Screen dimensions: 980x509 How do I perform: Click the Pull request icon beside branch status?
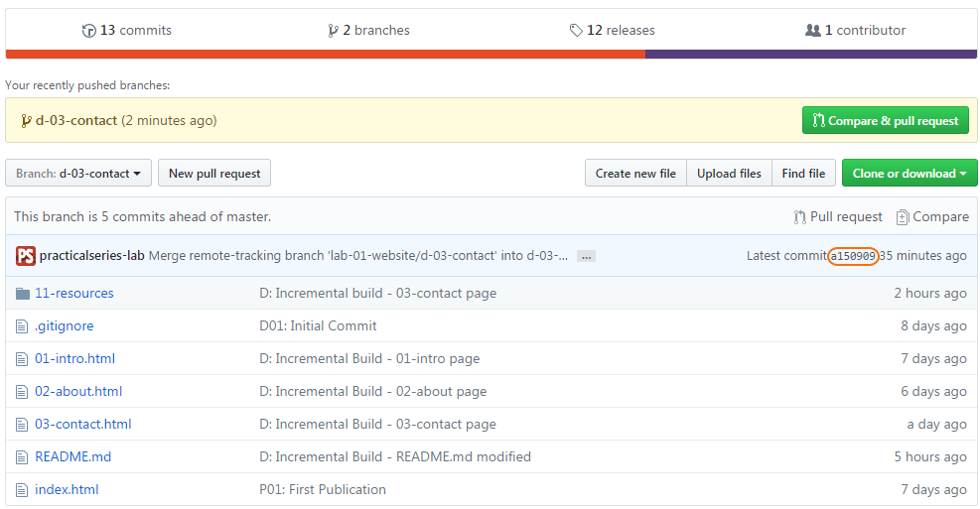pyautogui.click(x=799, y=216)
